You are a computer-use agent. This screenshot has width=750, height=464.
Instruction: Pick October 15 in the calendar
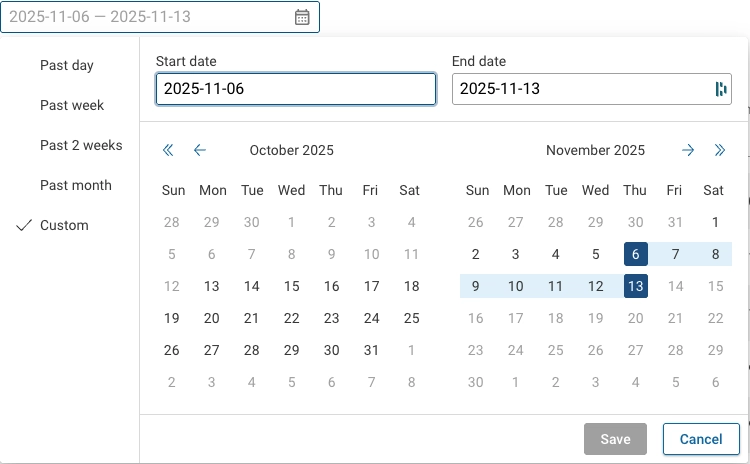click(x=291, y=286)
